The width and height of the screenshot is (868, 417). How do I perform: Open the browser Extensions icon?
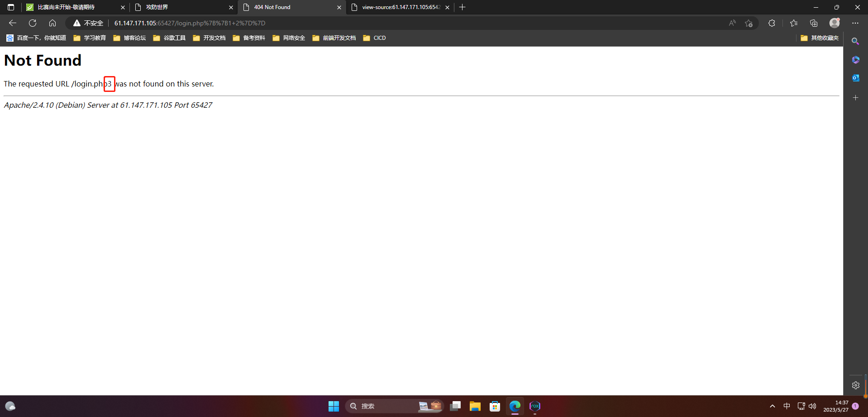point(773,23)
